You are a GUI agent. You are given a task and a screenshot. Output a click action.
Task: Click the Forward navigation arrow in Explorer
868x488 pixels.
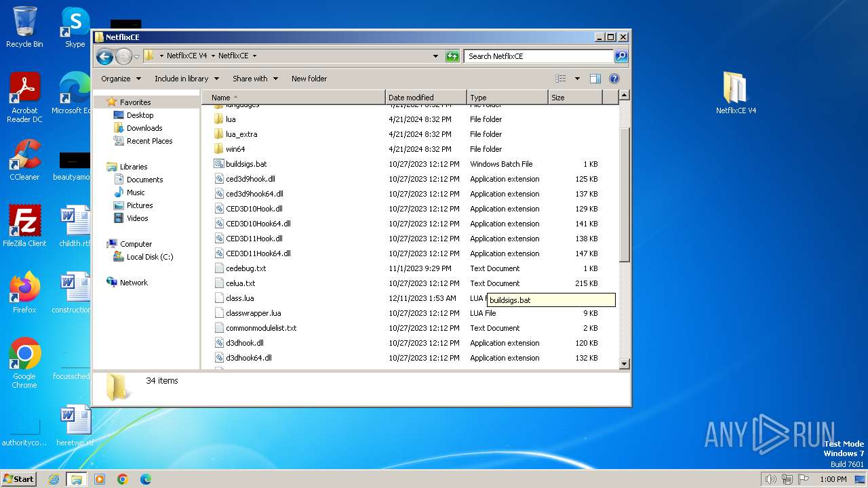coord(123,56)
